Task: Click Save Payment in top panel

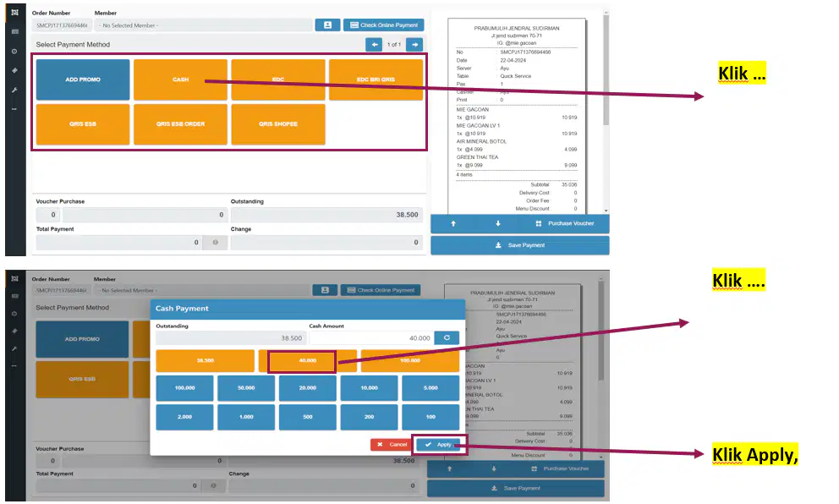Action: [x=519, y=245]
